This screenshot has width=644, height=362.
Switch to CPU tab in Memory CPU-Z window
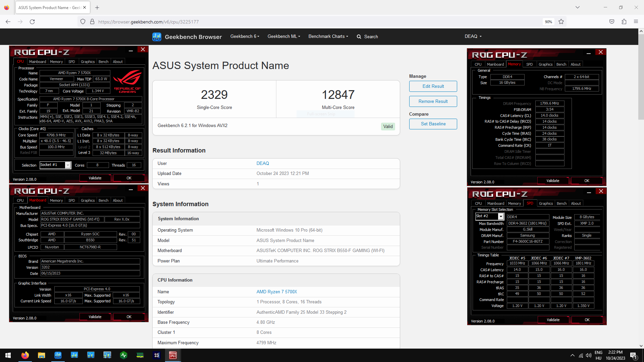(x=478, y=64)
